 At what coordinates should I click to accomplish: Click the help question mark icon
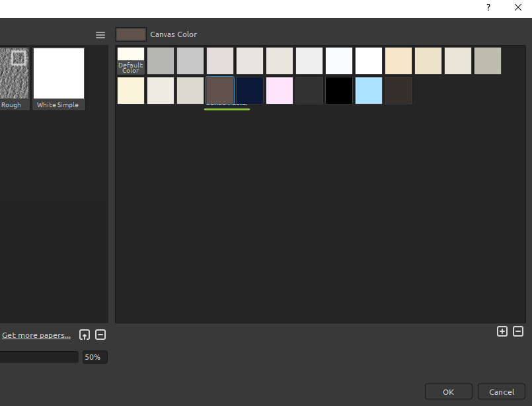click(488, 8)
